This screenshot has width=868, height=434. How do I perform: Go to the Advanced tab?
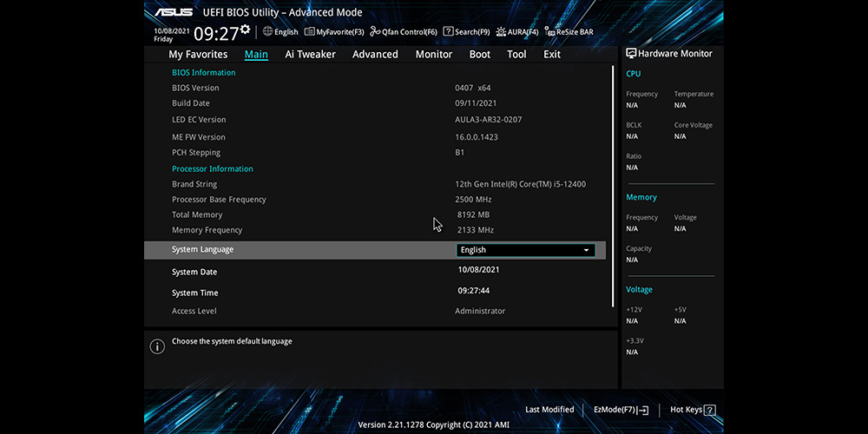coord(375,54)
